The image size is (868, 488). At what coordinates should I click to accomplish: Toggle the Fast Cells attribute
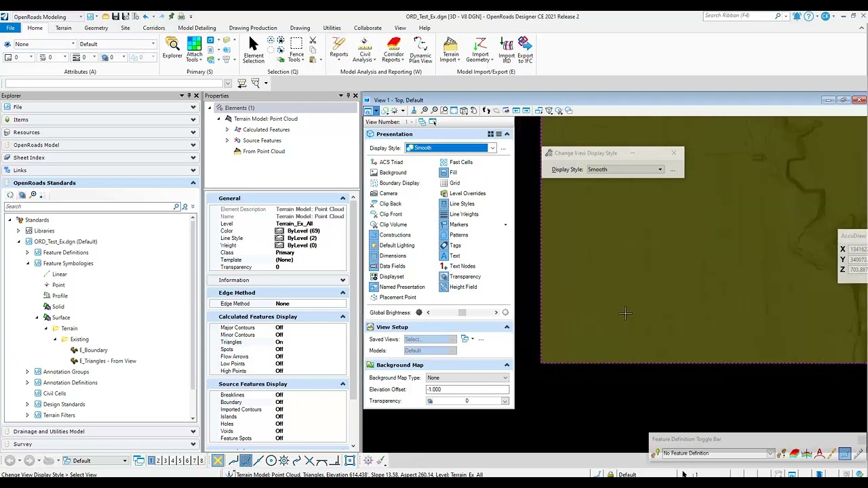[456, 162]
